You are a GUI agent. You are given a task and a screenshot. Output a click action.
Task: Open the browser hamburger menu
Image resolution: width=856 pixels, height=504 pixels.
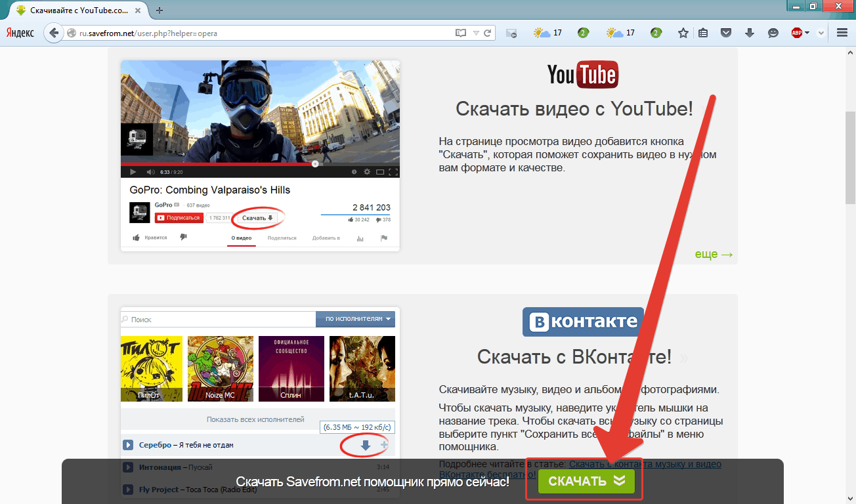(x=842, y=33)
